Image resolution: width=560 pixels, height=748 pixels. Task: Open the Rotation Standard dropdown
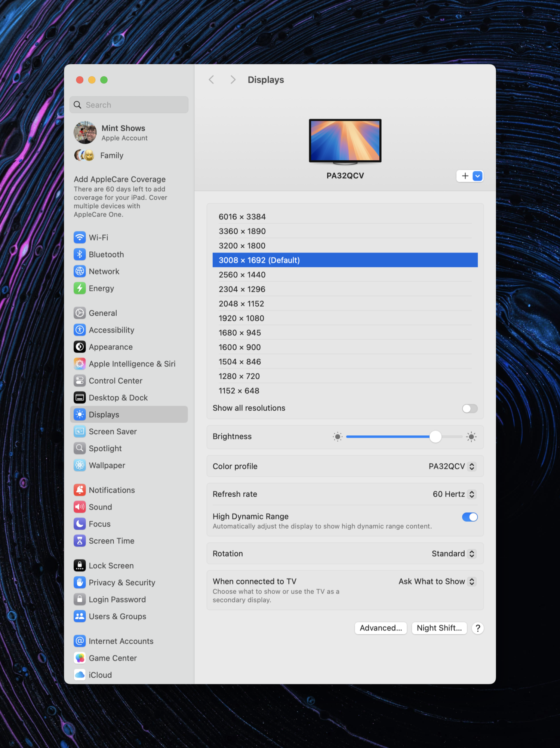point(453,554)
